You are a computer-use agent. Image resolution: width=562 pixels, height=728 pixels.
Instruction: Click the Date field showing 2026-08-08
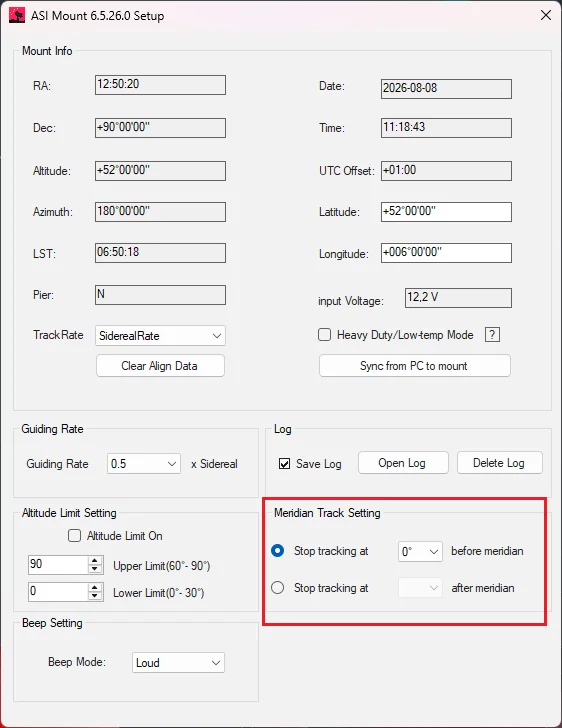446,89
